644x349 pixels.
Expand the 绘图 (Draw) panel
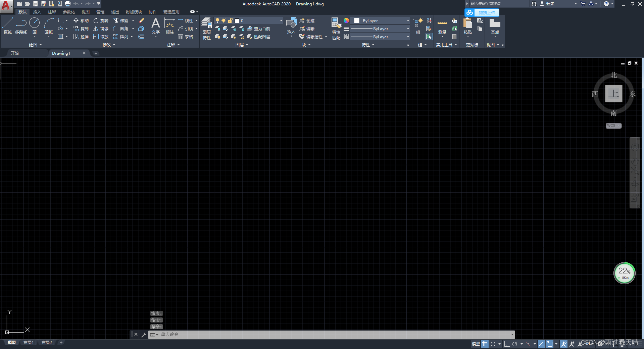pos(36,45)
